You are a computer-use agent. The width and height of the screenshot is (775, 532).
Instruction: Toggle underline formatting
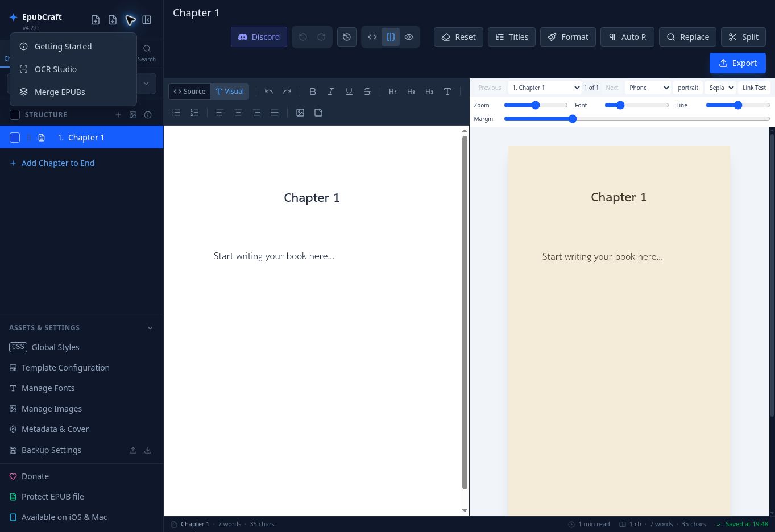(x=349, y=92)
